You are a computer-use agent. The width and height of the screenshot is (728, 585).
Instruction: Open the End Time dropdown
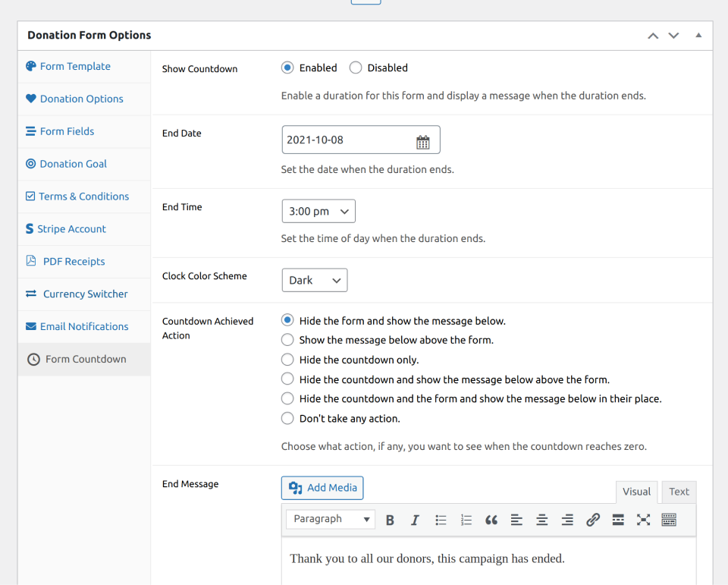point(318,212)
